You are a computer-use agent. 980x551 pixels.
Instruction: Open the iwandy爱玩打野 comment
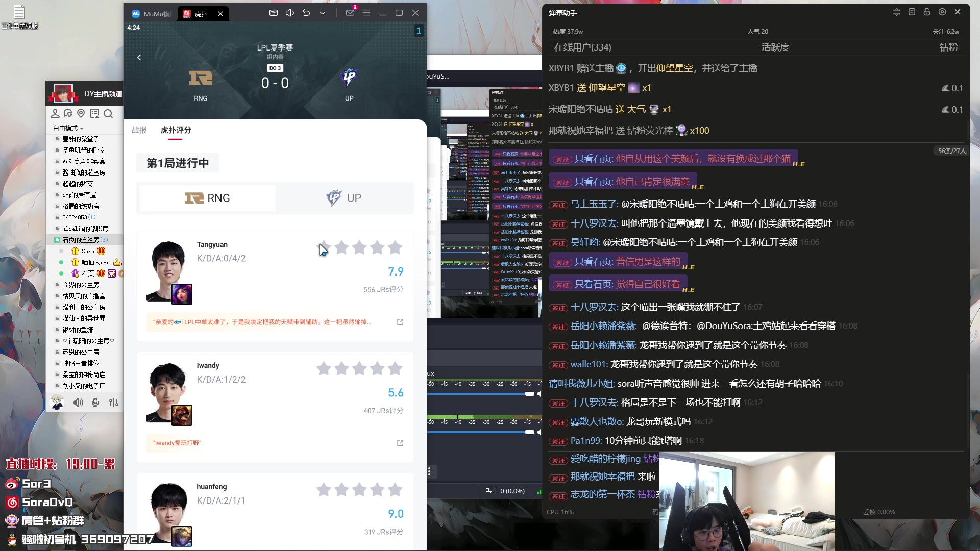click(177, 443)
